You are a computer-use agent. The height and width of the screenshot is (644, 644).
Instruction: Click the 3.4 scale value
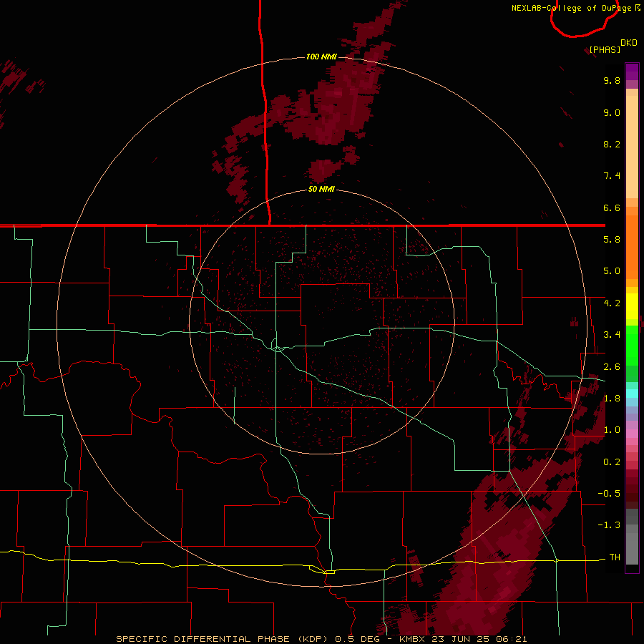pos(612,335)
